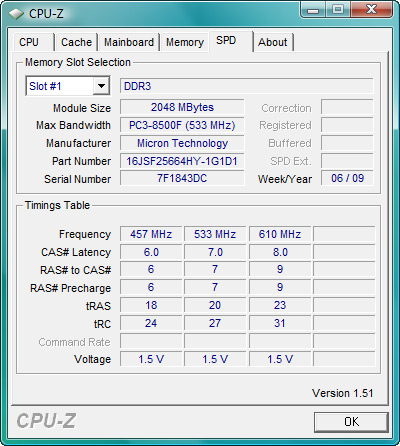
Task: Click the CPU-Z title bar icon
Action: pos(16,14)
